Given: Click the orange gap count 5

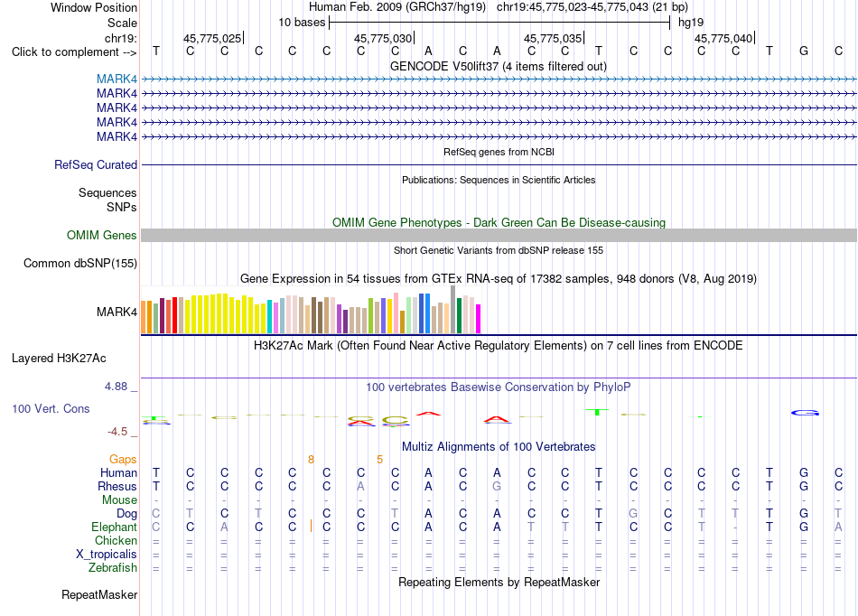Looking at the screenshot, I should (379, 460).
